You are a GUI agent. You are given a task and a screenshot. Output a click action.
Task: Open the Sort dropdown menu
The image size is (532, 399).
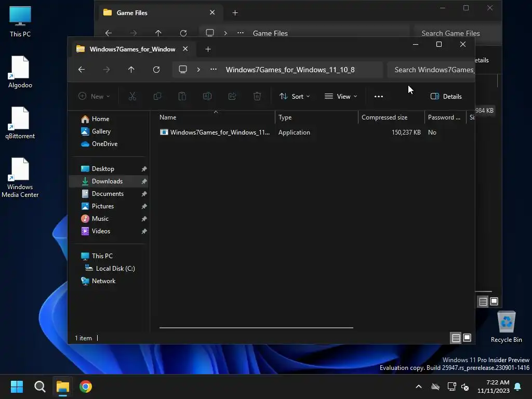pos(295,96)
